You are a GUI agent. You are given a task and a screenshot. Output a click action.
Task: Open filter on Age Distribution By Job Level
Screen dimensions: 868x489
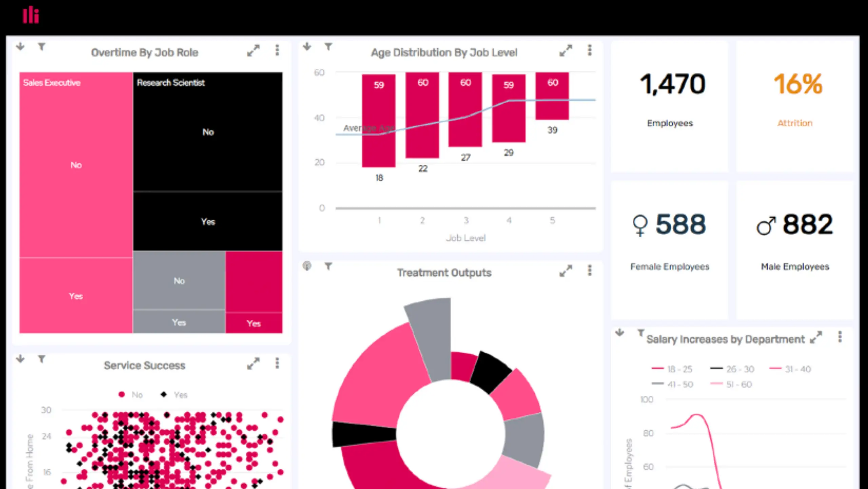328,46
